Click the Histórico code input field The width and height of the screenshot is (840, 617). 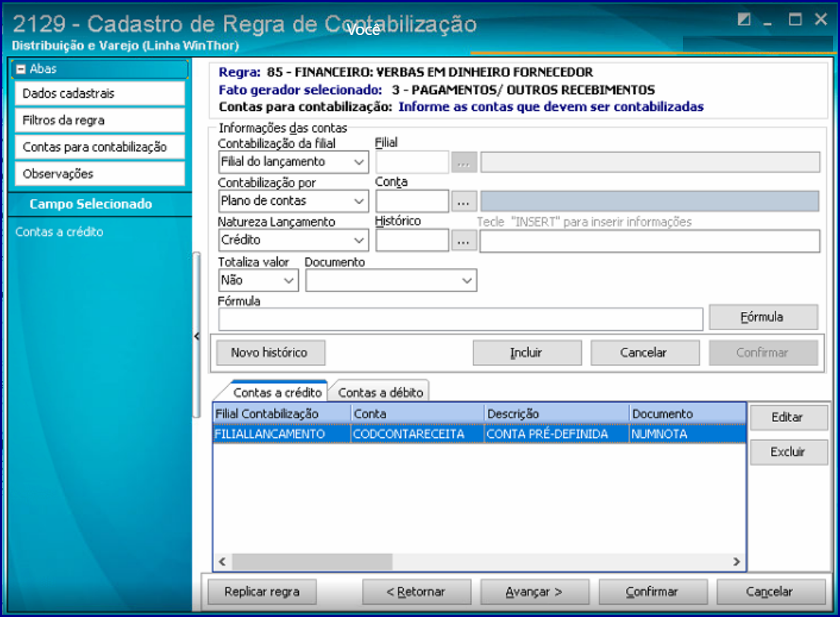click(x=412, y=241)
